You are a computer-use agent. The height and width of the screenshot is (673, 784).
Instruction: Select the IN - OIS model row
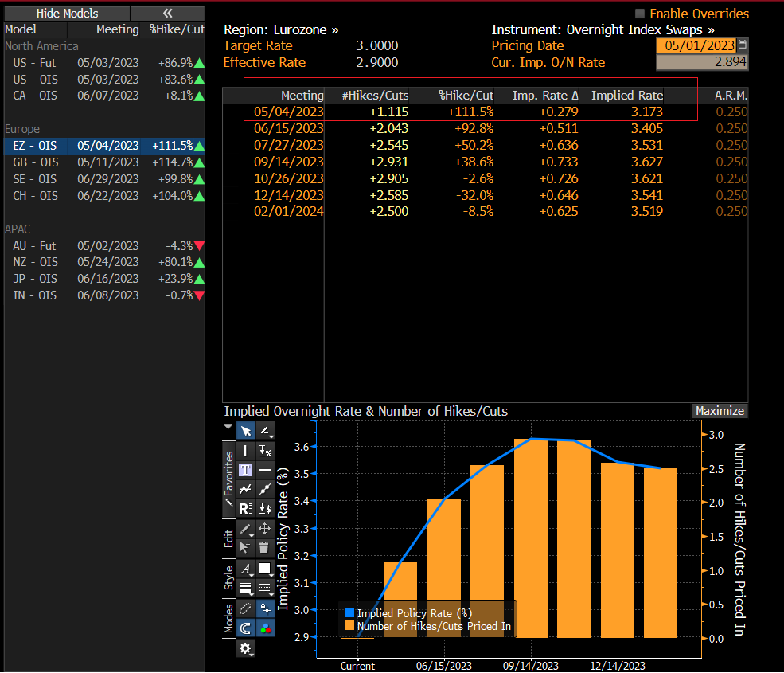(x=104, y=295)
